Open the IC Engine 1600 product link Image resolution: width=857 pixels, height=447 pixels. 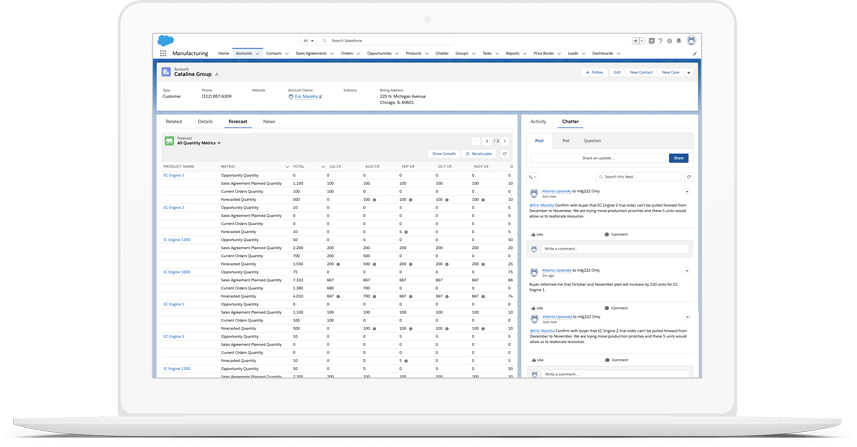pyautogui.click(x=177, y=272)
